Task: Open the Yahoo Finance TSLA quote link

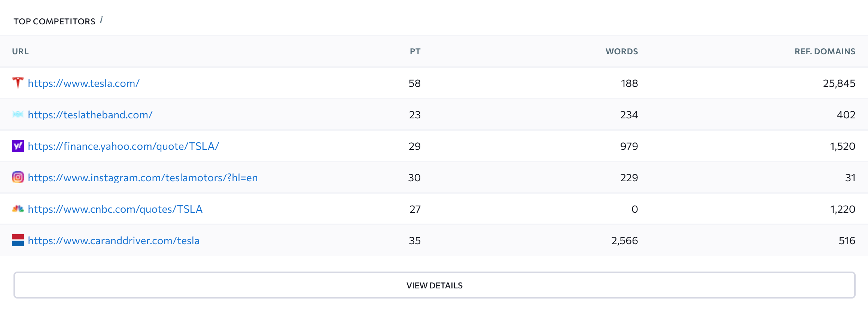Action: click(124, 146)
